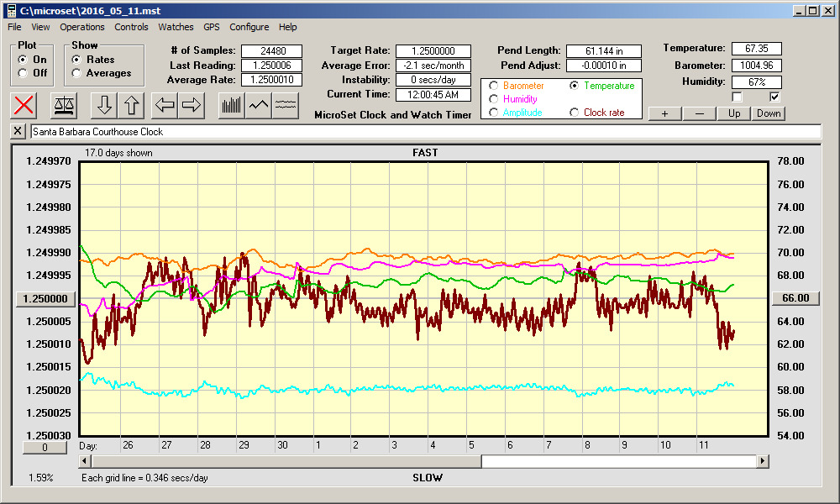Click the Current Time field

pyautogui.click(x=433, y=95)
